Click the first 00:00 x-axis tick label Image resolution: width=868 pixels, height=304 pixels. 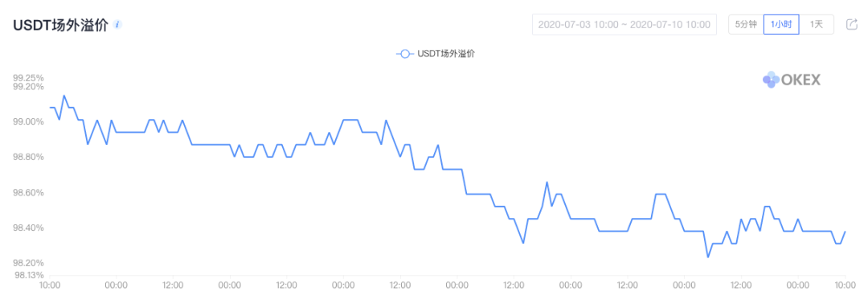click(x=117, y=286)
